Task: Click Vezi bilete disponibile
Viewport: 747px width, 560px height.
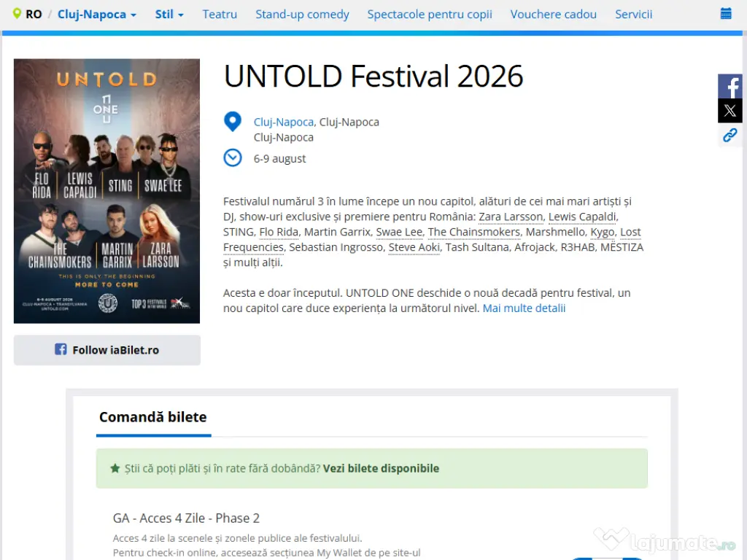Action: click(381, 468)
